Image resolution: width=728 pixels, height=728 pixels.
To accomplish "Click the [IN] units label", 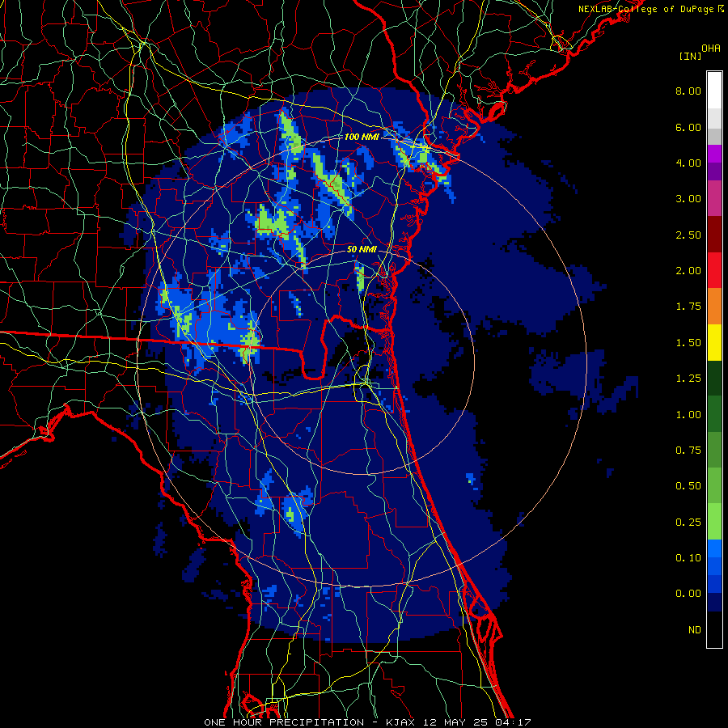I will click(691, 56).
